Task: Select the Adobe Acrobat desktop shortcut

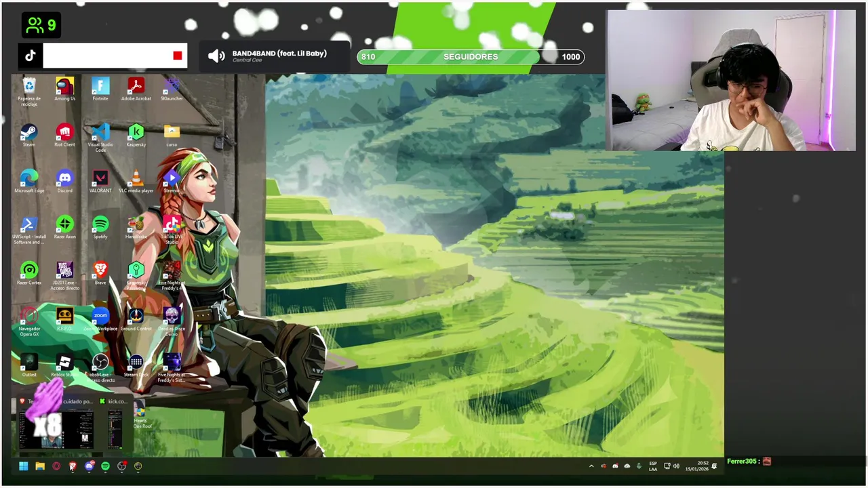Action: point(136,89)
